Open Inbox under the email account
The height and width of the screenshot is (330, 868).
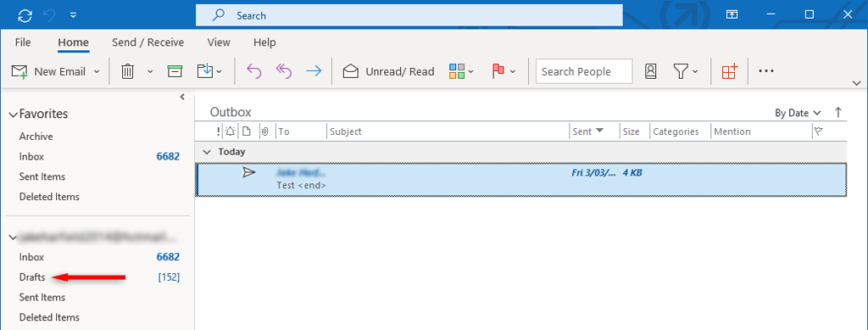coord(31,257)
